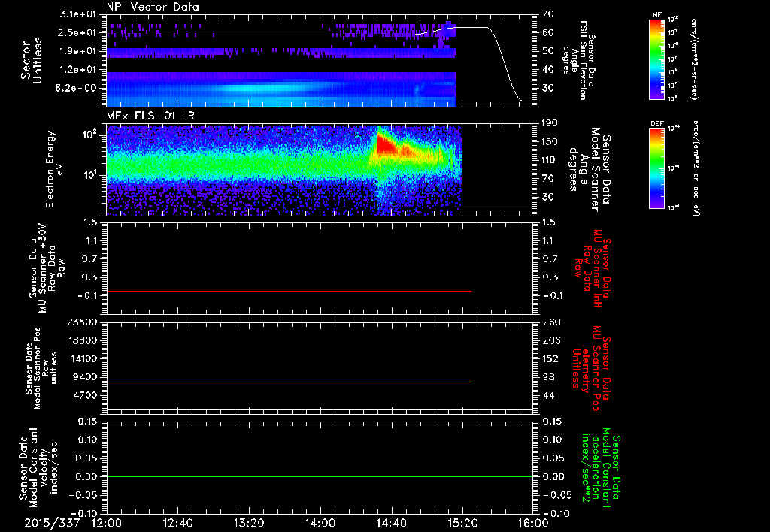770x532 pixels.
Task: Click the Electron Energy eV axis title
Action: (53, 169)
